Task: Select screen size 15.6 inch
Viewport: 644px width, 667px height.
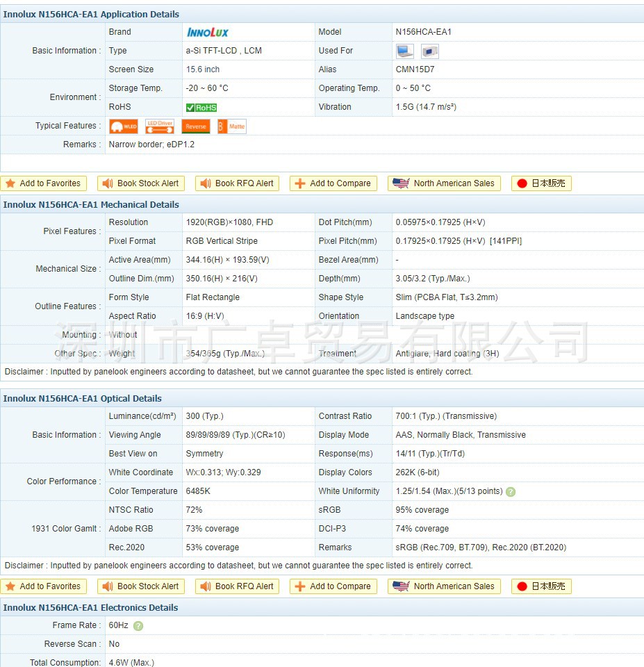Action: click(x=202, y=69)
